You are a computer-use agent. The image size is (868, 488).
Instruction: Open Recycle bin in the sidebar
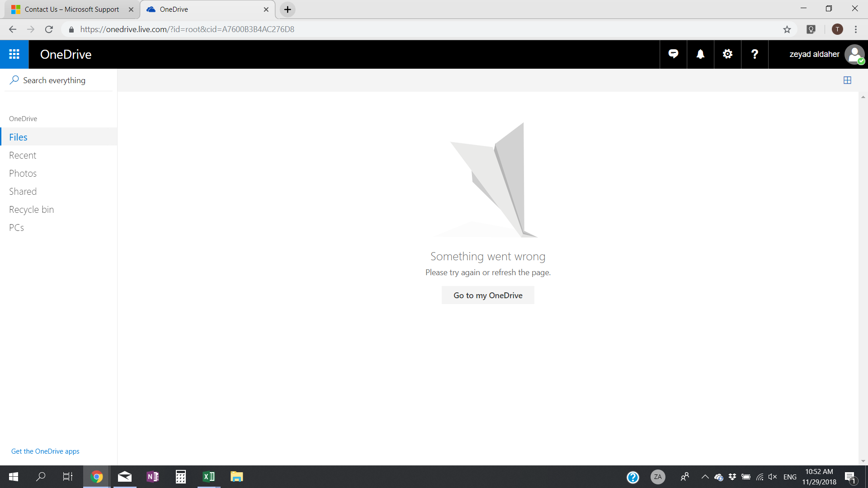click(31, 210)
